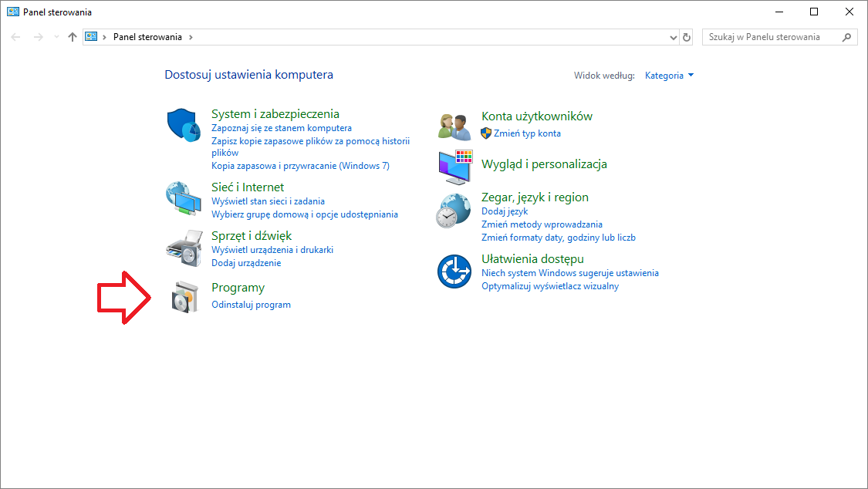Click Optymalizuj wyświetlacz wizualny link
The image size is (868, 489).
[x=550, y=287]
